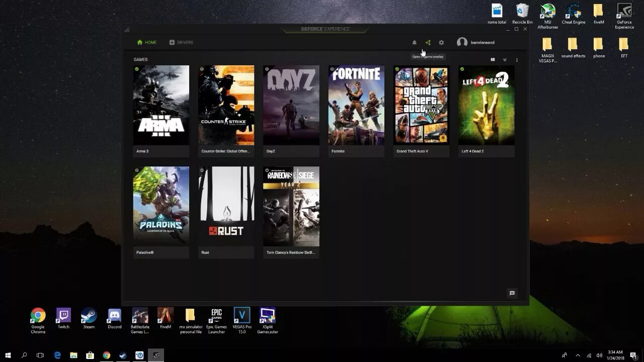Open the notifications bell in GeForce Experience

tap(415, 43)
